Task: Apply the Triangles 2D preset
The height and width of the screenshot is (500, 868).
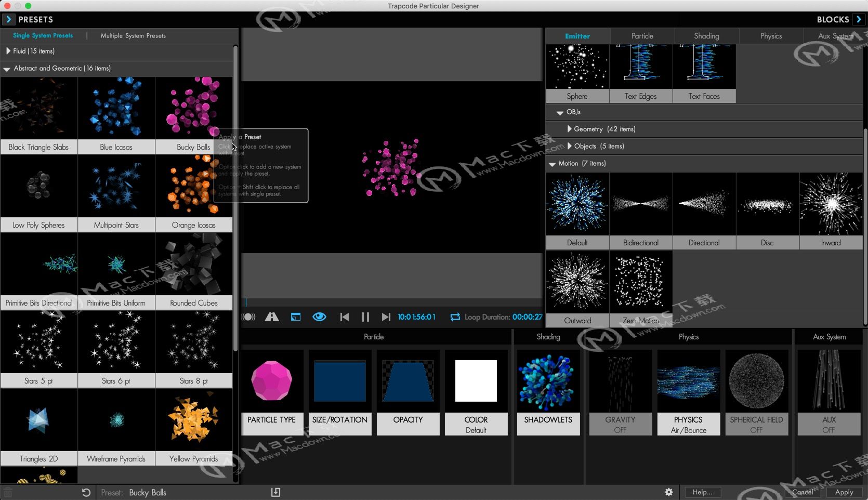Action: 39,427
